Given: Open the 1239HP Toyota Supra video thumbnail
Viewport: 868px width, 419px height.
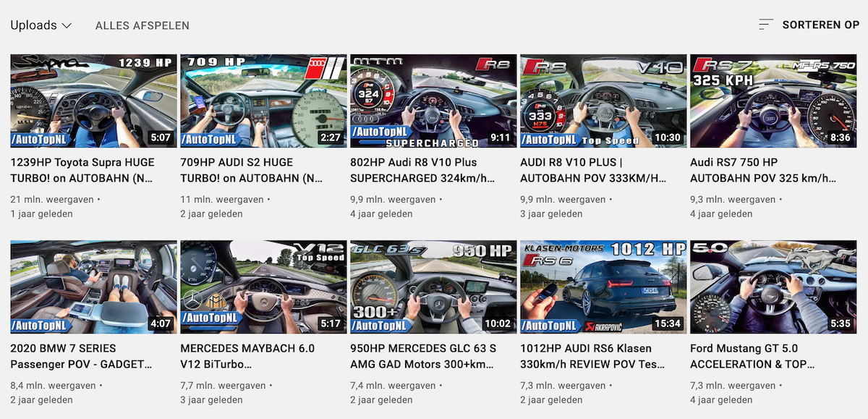Looking at the screenshot, I should pos(93,101).
